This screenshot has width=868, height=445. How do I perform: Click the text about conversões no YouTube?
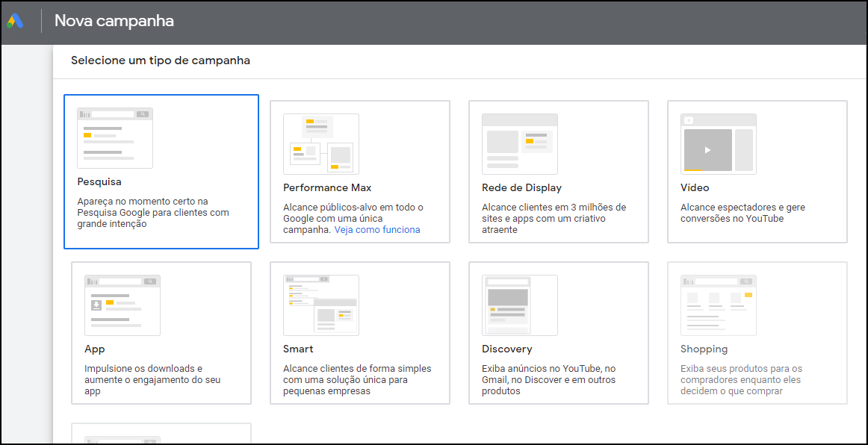pos(743,213)
